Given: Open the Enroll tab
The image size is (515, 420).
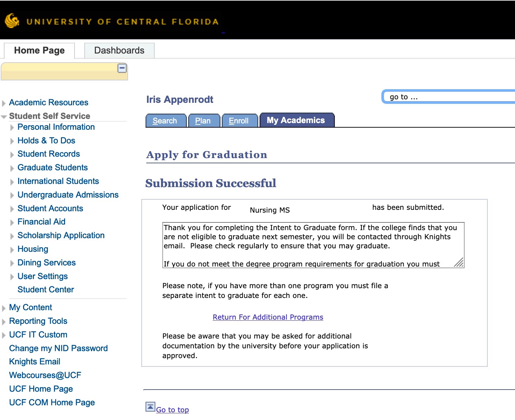Looking at the screenshot, I should pyautogui.click(x=239, y=121).
